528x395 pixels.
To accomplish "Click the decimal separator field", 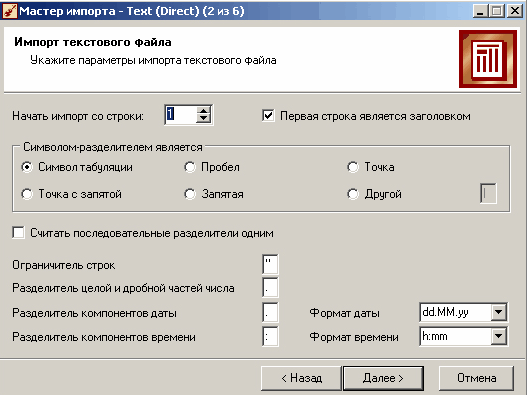I will (x=270, y=288).
